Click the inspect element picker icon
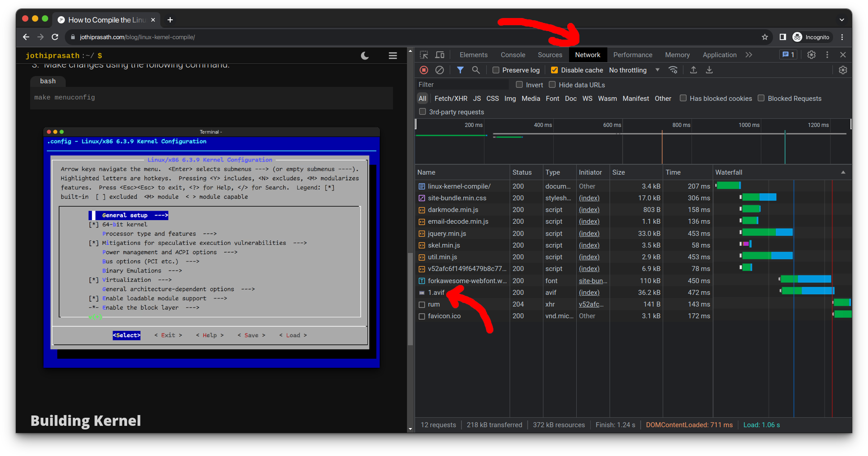Viewport: 868px width, 456px height. [x=424, y=55]
